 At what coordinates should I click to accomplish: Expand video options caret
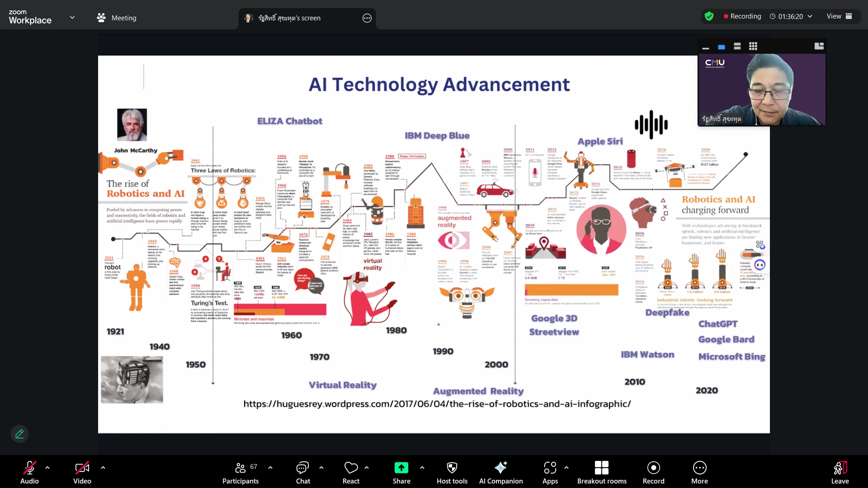[103, 468]
